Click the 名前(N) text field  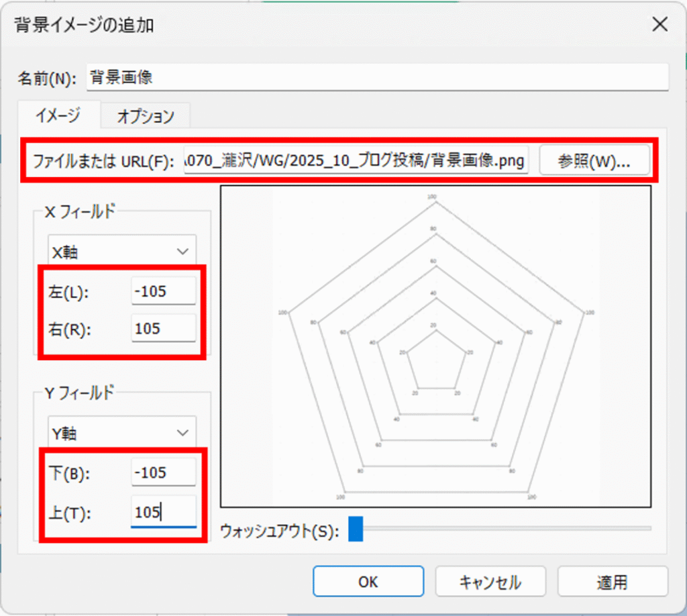coord(377,77)
